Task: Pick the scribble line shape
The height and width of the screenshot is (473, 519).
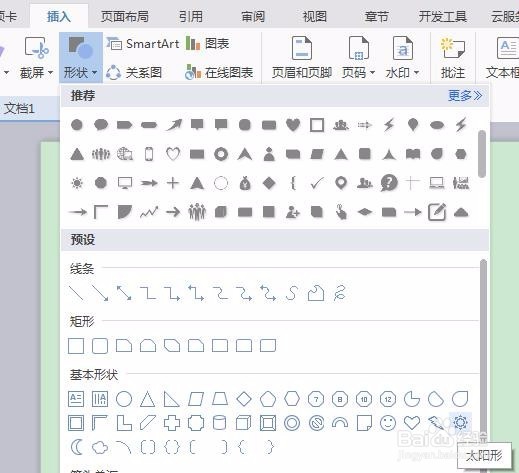Action: click(340, 293)
